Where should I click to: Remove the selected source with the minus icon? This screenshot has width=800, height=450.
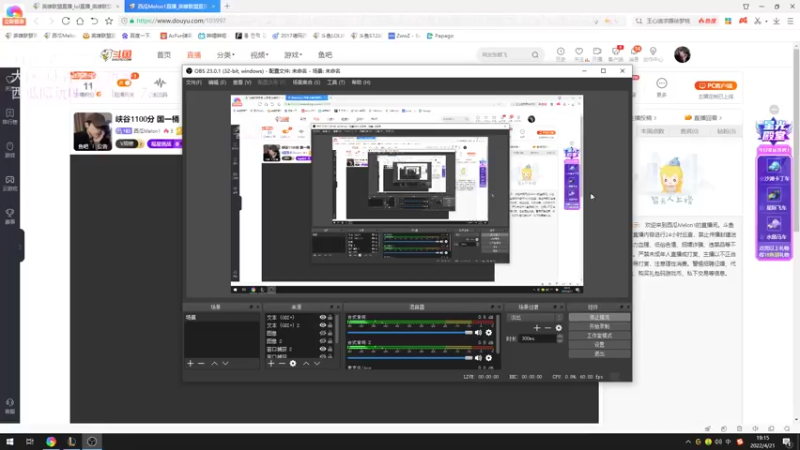(x=282, y=363)
